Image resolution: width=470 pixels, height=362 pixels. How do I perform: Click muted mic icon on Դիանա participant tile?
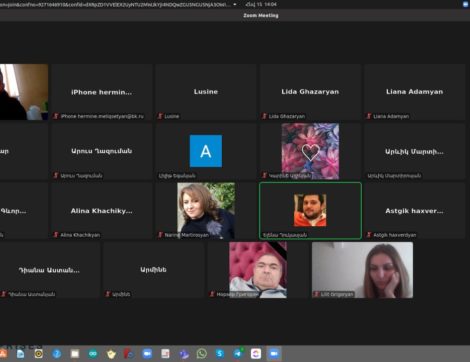4,294
